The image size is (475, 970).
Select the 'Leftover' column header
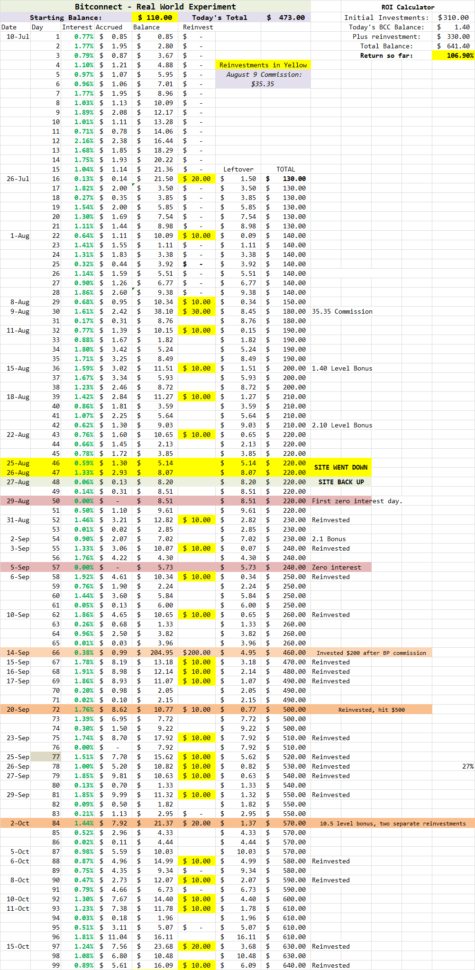(238, 168)
